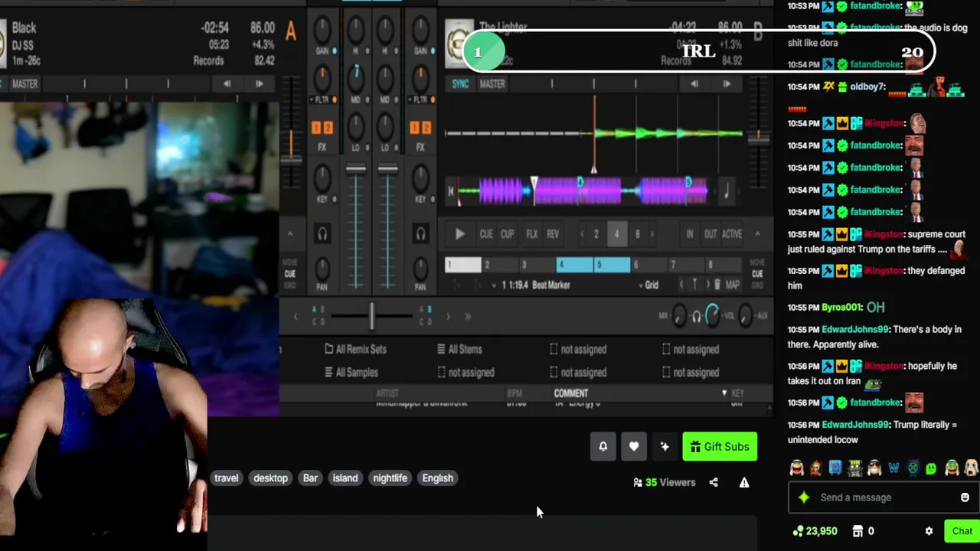Click channel A volume fader handle

[x=356, y=169]
